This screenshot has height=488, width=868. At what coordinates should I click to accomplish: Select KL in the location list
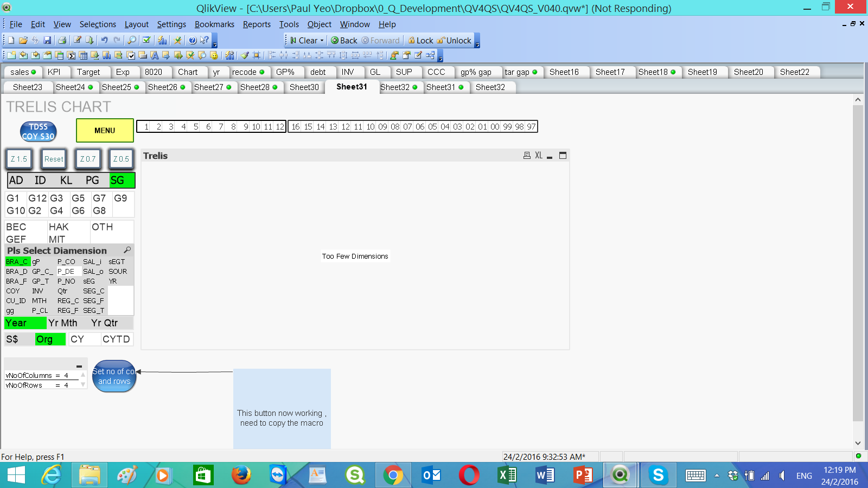pos(66,181)
